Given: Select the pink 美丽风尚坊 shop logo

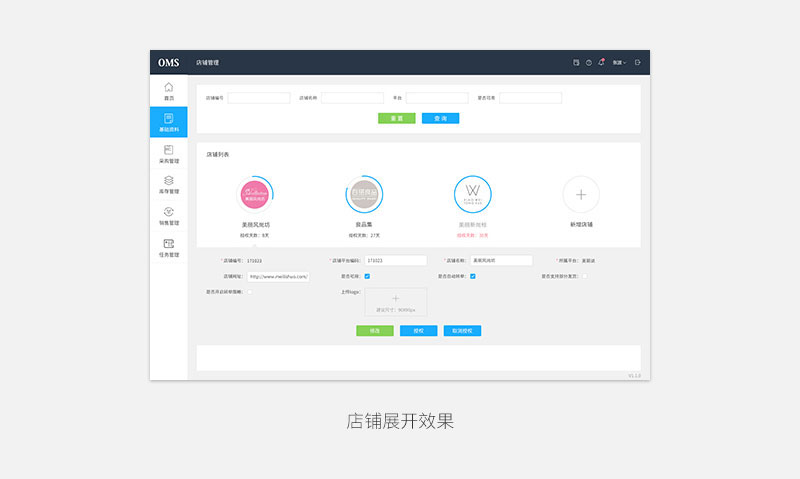Looking at the screenshot, I should click(x=255, y=194).
